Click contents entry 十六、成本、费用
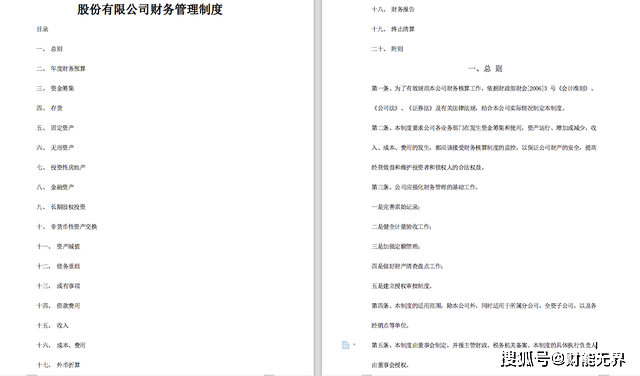The width and height of the screenshot is (640, 376). [x=61, y=345]
